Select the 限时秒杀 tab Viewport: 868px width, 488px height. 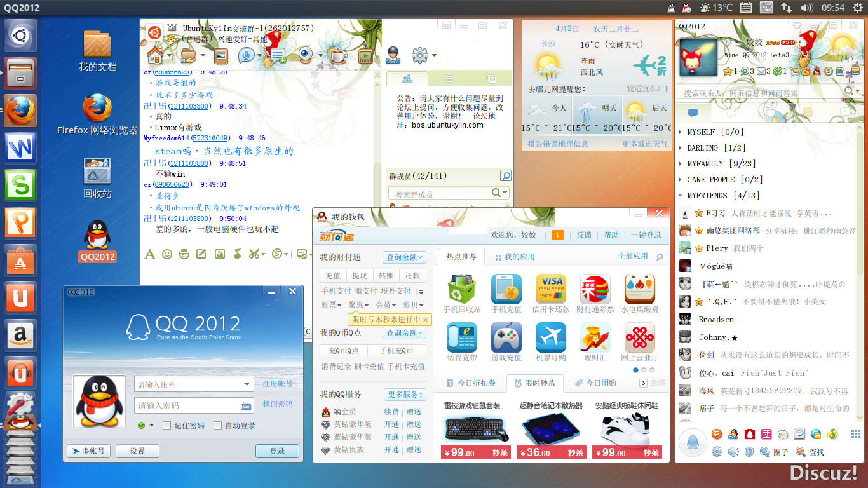click(534, 383)
